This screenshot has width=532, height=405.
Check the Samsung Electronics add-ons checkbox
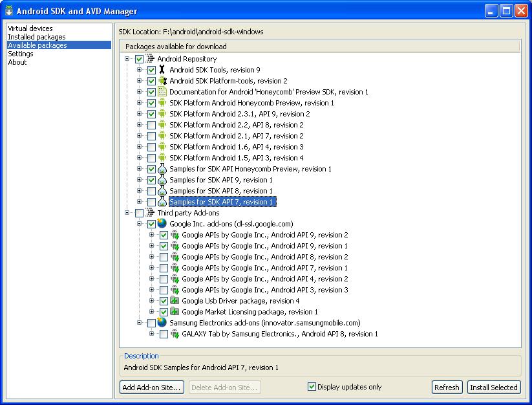pyautogui.click(x=151, y=323)
